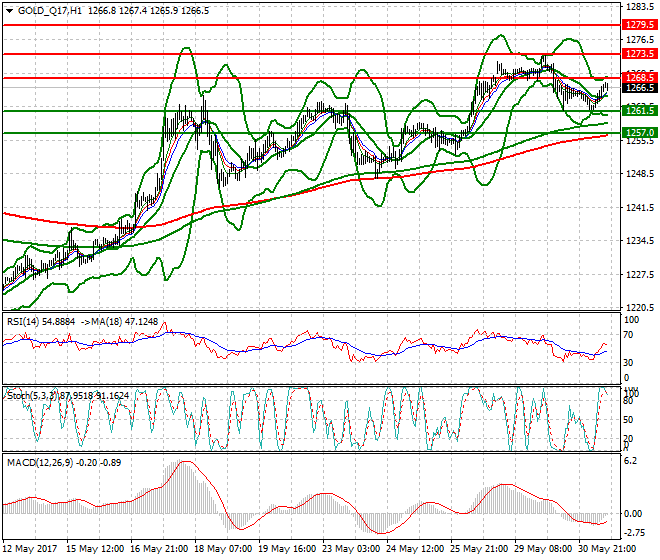Click the 29 May 08:00 time label
The image size is (660, 560).
544,549
